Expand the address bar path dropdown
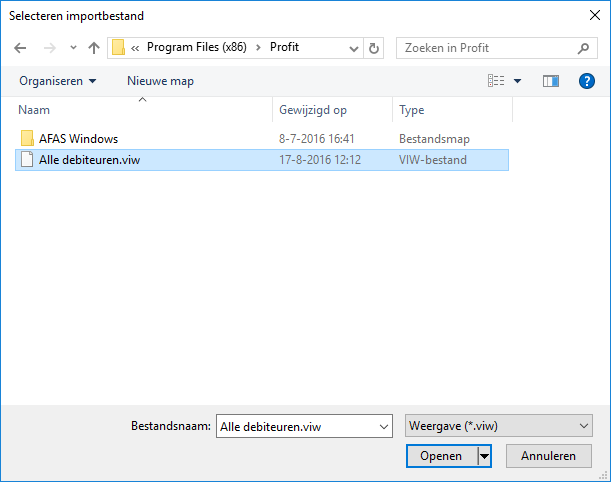The width and height of the screenshot is (611, 482). tap(353, 49)
